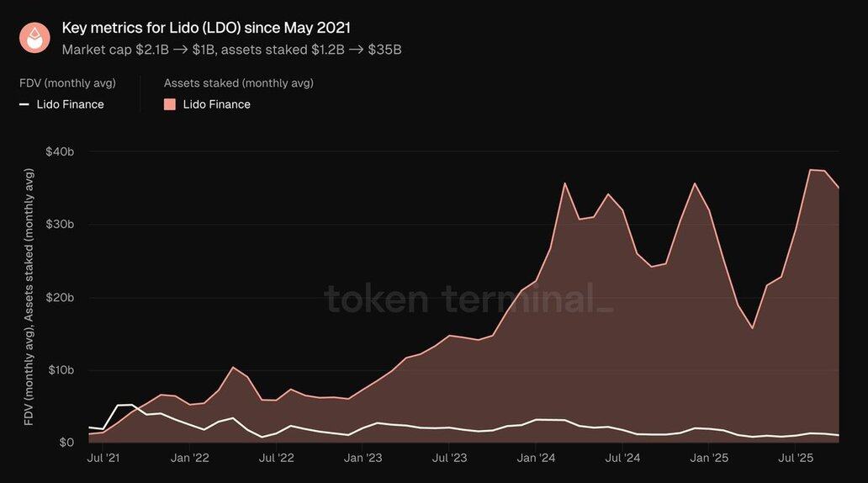The image size is (868, 483).
Task: Click the market cap subtitle text
Action: (231, 49)
